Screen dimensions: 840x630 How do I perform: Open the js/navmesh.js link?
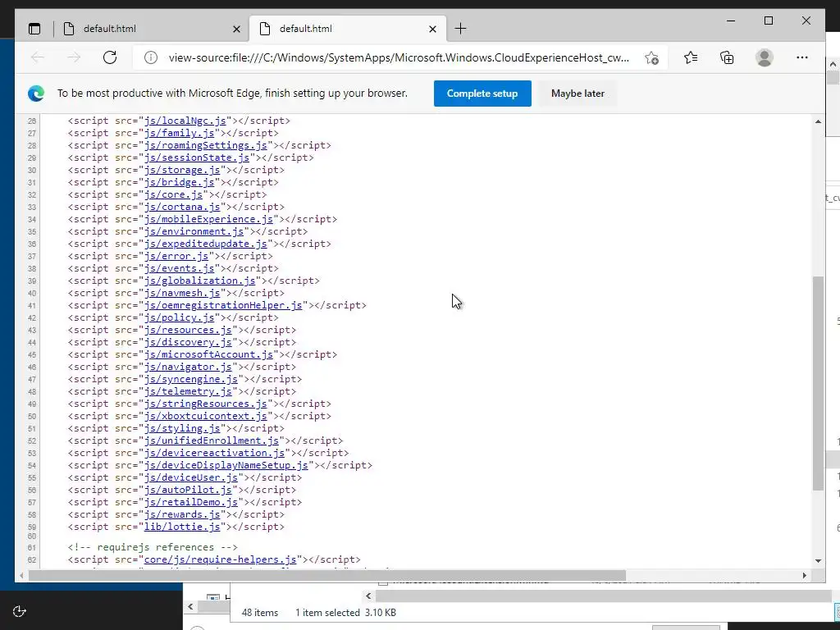pos(182,293)
